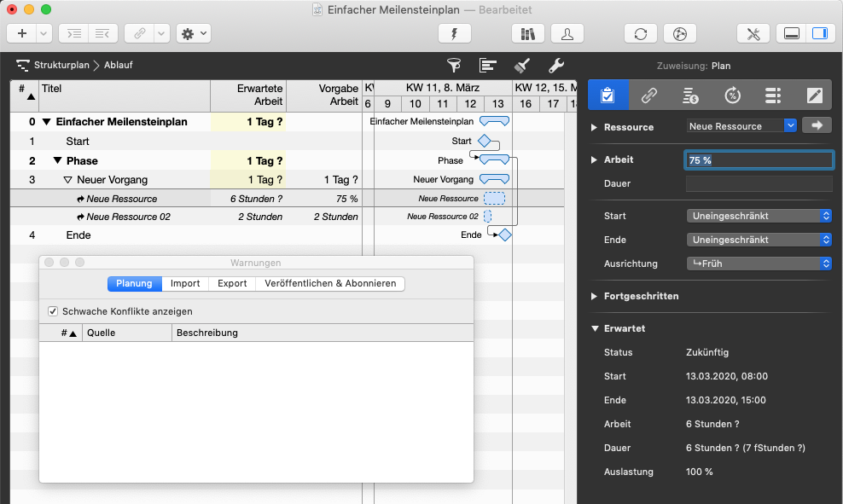Viewport: 843px width, 504px height.
Task: Select Veröffentlichen & Abonnieren tab
Action: click(330, 283)
